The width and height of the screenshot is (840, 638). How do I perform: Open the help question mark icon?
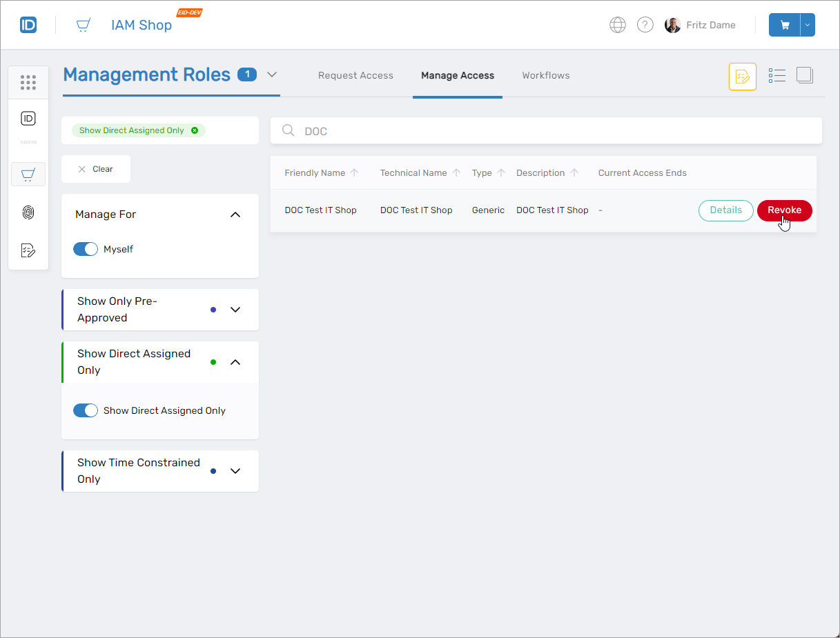click(x=645, y=25)
